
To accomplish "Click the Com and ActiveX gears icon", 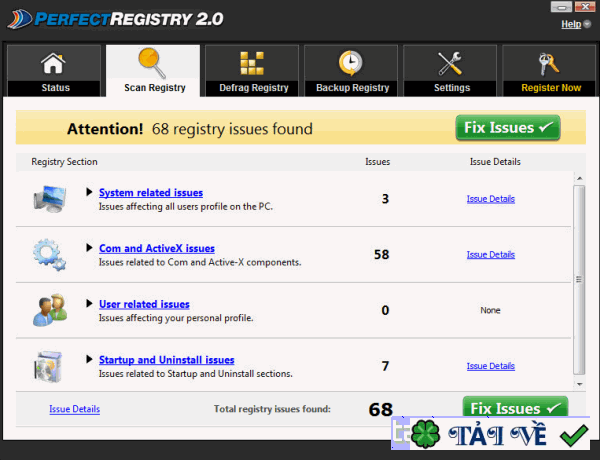I will pyautogui.click(x=49, y=254).
